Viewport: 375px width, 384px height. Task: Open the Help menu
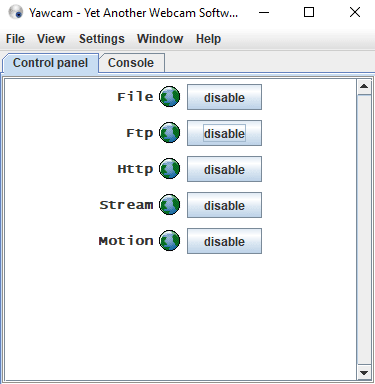pyautogui.click(x=208, y=39)
